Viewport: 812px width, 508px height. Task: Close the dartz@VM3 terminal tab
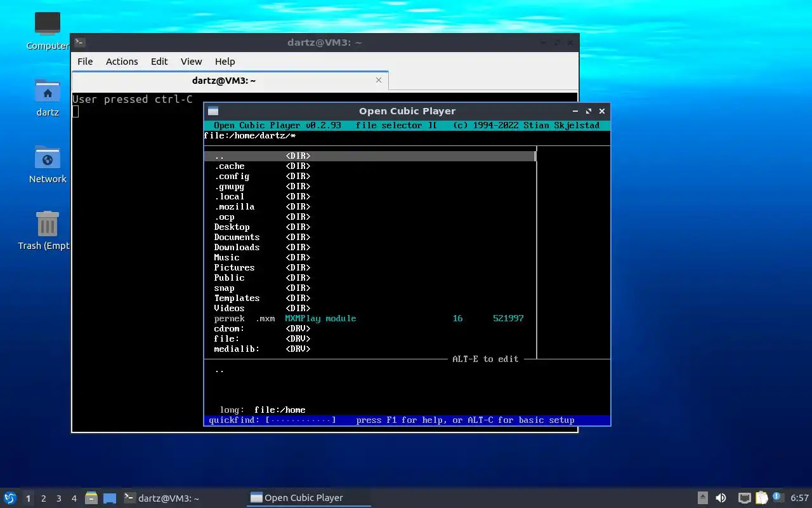379,80
